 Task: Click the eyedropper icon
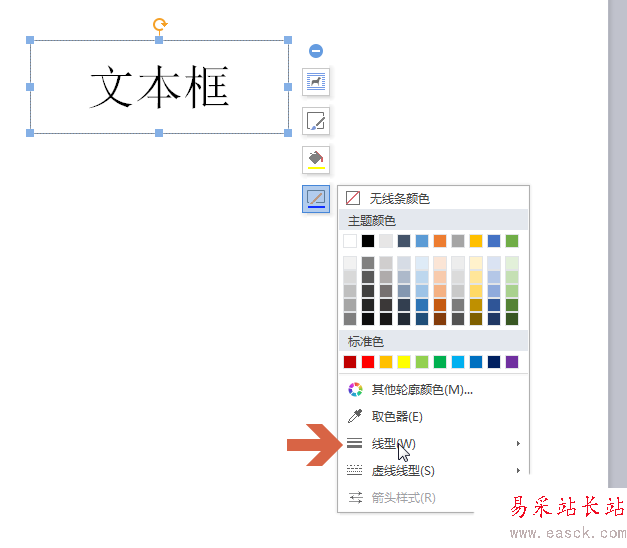point(355,416)
